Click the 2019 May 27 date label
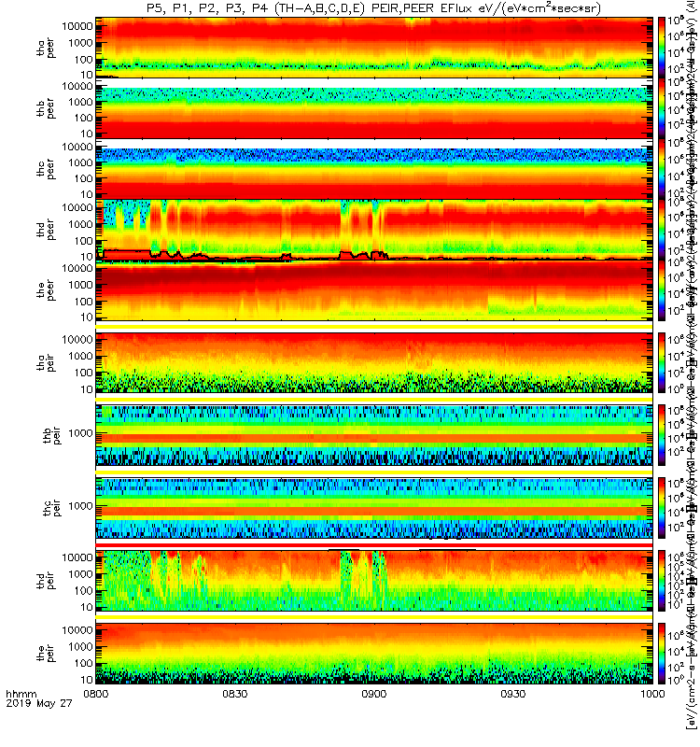 pyautogui.click(x=39, y=703)
